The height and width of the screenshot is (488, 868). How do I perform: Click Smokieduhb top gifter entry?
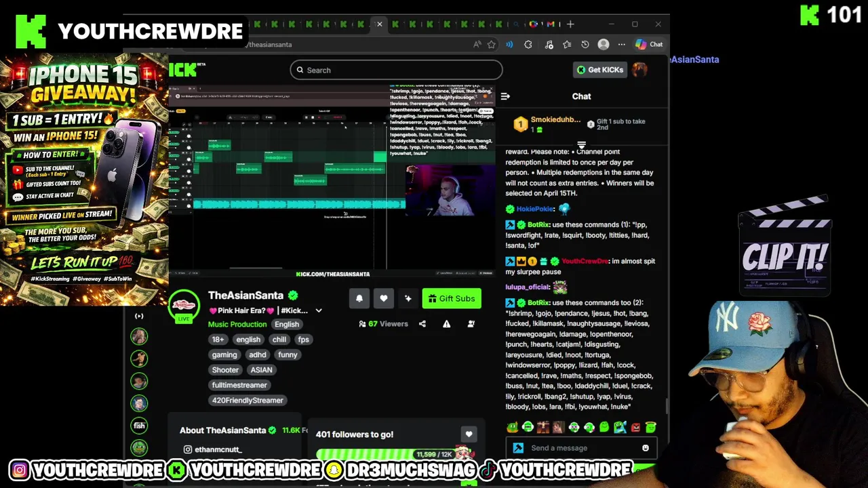tap(547, 124)
